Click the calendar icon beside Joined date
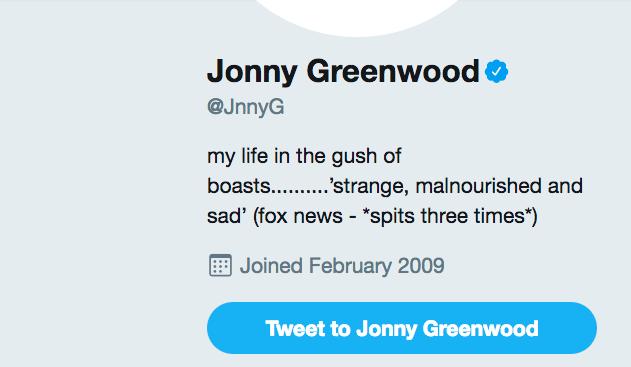The height and width of the screenshot is (367, 631). (x=220, y=266)
